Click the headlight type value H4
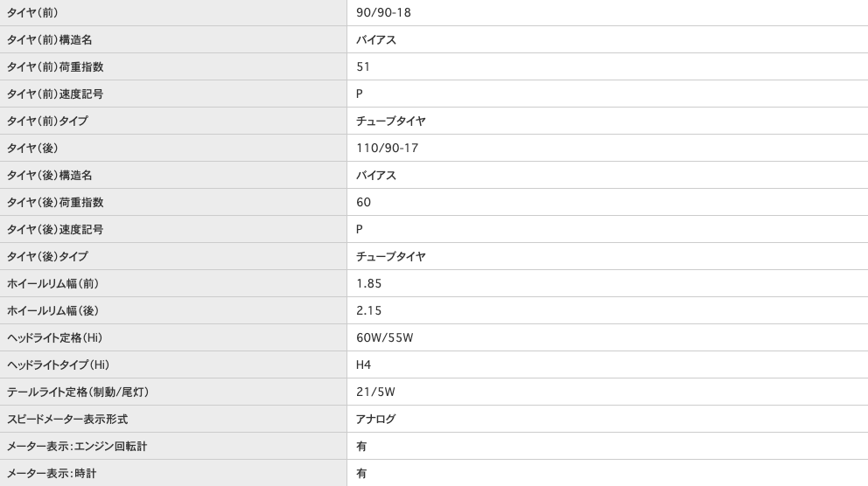Image resolution: width=868 pixels, height=486 pixels. click(363, 365)
